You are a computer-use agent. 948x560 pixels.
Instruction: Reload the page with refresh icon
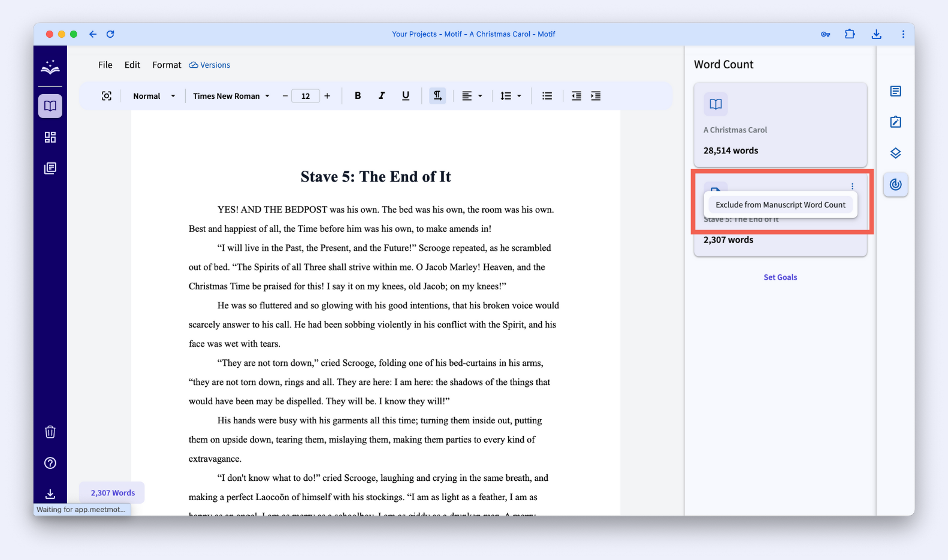110,34
